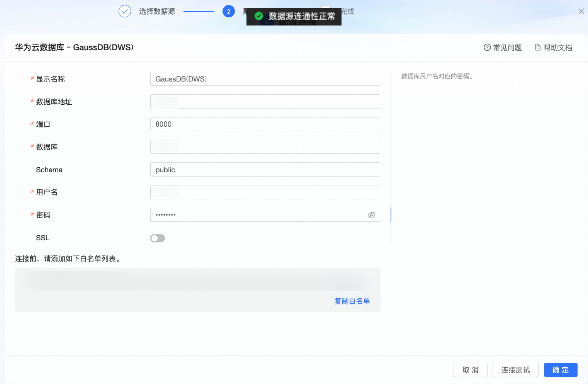Click the 连接前，请添加如下白名单列表 text
This screenshot has height=384, width=588.
pos(68,258)
